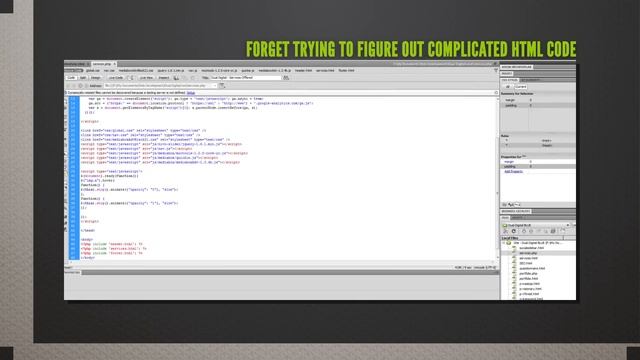This screenshot has width=640, height=360.
Task: Select margin row under Properties
Action: [x=538, y=162]
